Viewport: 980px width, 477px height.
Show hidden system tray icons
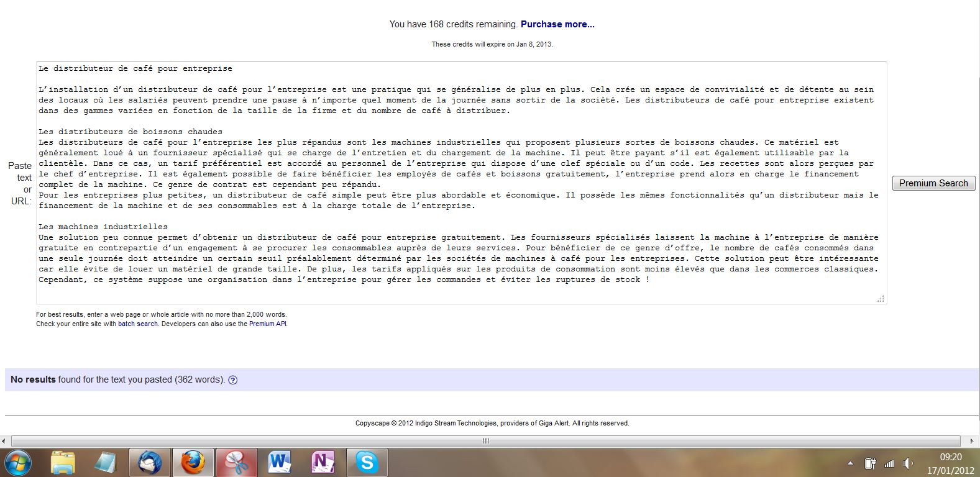point(850,463)
